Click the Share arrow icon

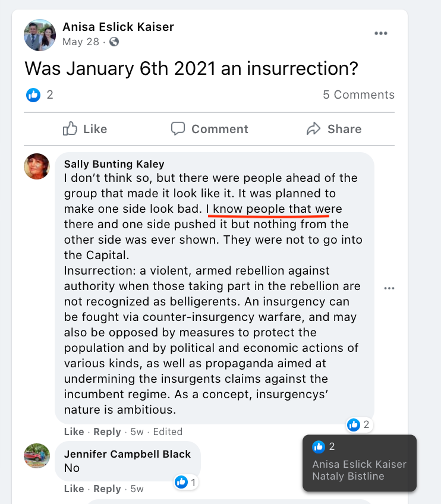(x=313, y=129)
